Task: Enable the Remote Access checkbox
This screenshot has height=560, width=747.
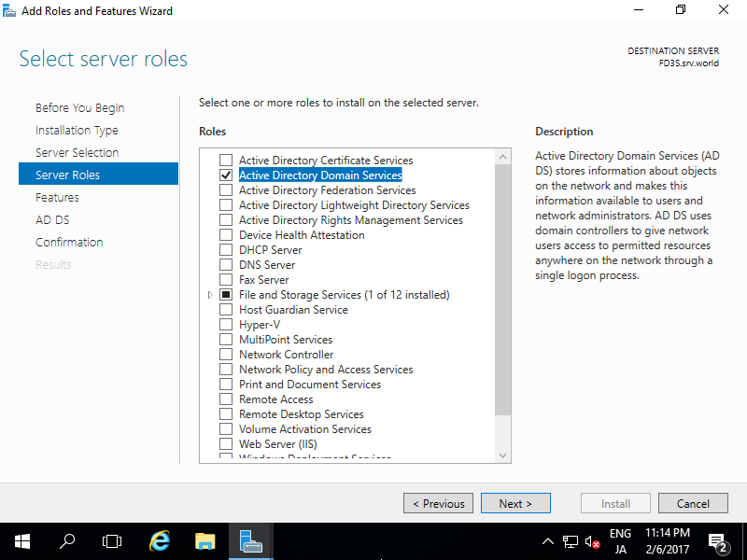Action: click(x=226, y=399)
